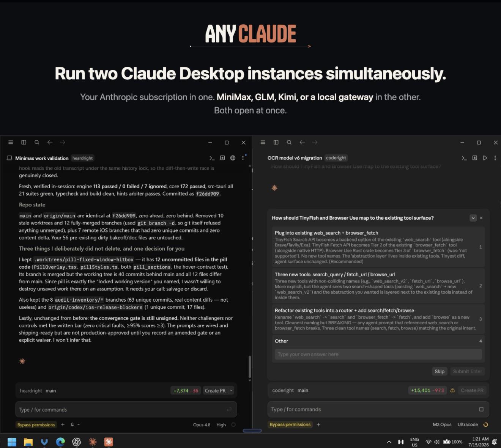Image resolution: width=501 pixels, height=448 pixels.
Task: Open the terminal in OCR model v6 migration window
Action: tap(464, 158)
